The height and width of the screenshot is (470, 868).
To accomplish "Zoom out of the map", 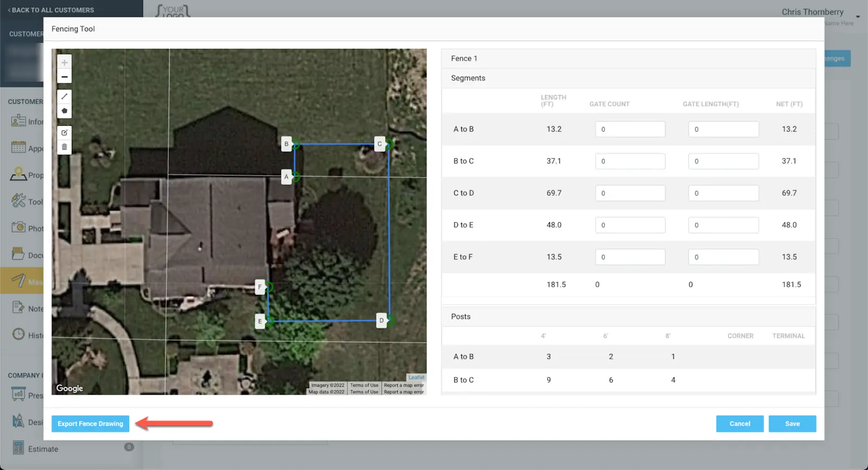I will pyautogui.click(x=64, y=77).
